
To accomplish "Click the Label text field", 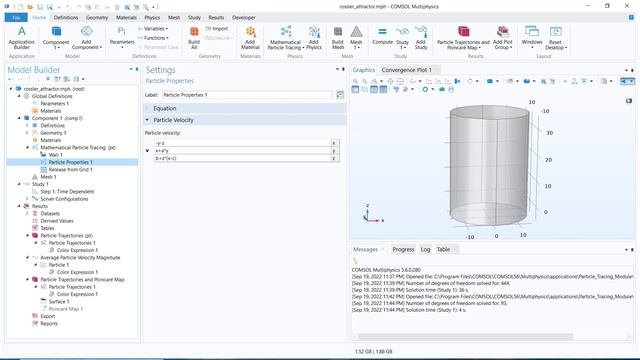I will 247,95.
